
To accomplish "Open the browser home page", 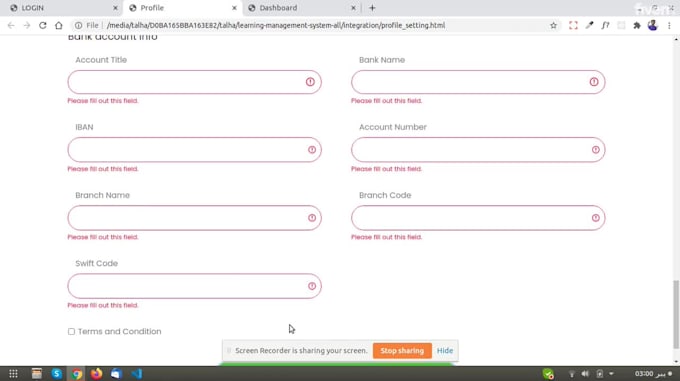I will [x=59, y=26].
